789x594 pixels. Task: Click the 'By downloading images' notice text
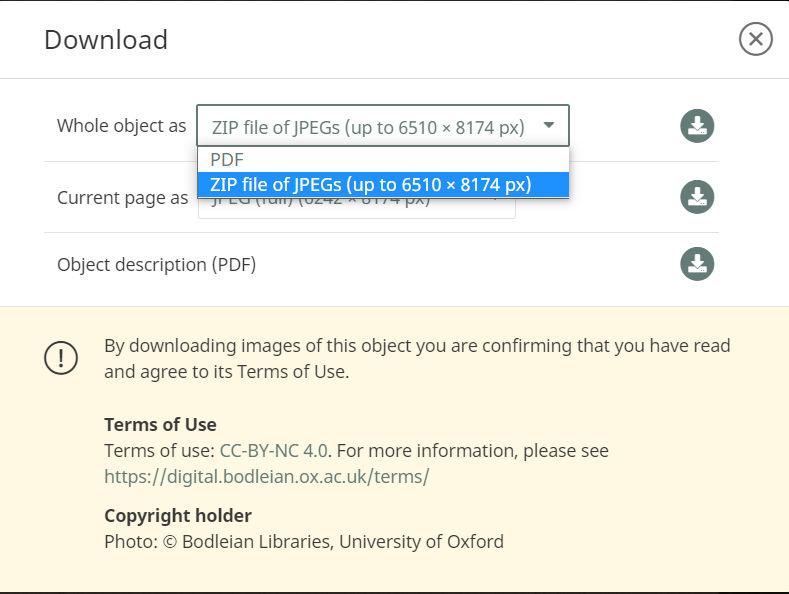(417, 346)
